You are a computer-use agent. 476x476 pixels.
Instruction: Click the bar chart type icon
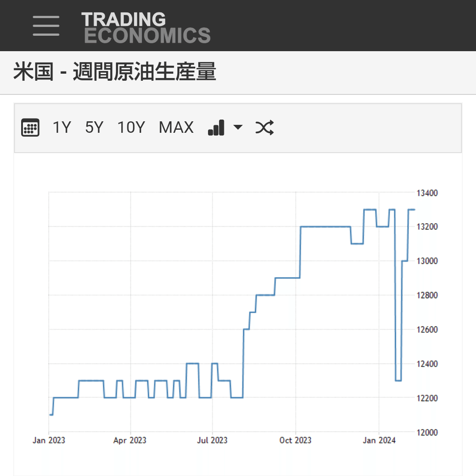click(x=216, y=127)
